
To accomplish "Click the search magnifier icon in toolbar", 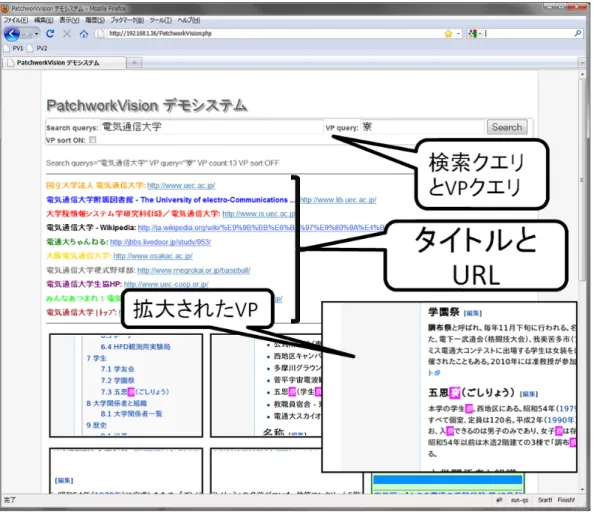I will 578,33.
